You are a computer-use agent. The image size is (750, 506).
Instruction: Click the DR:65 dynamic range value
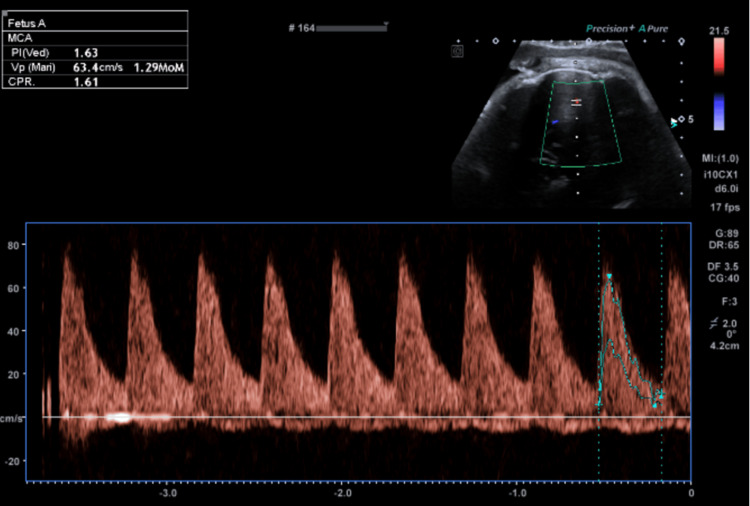tap(724, 245)
